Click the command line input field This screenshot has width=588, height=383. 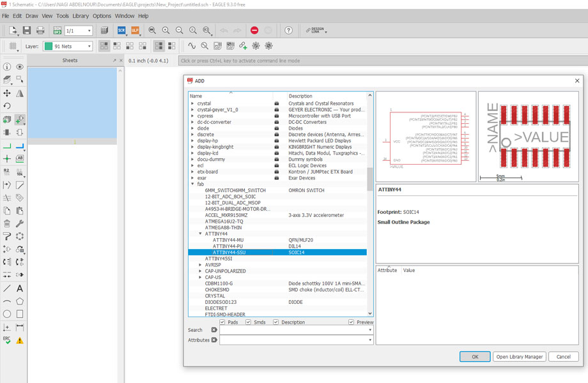click(x=383, y=61)
